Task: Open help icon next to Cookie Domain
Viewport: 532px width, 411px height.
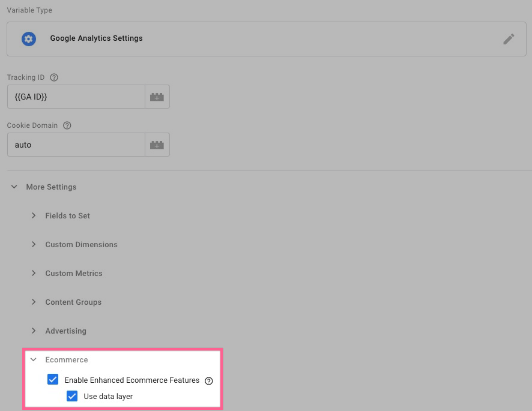Action: coord(67,125)
